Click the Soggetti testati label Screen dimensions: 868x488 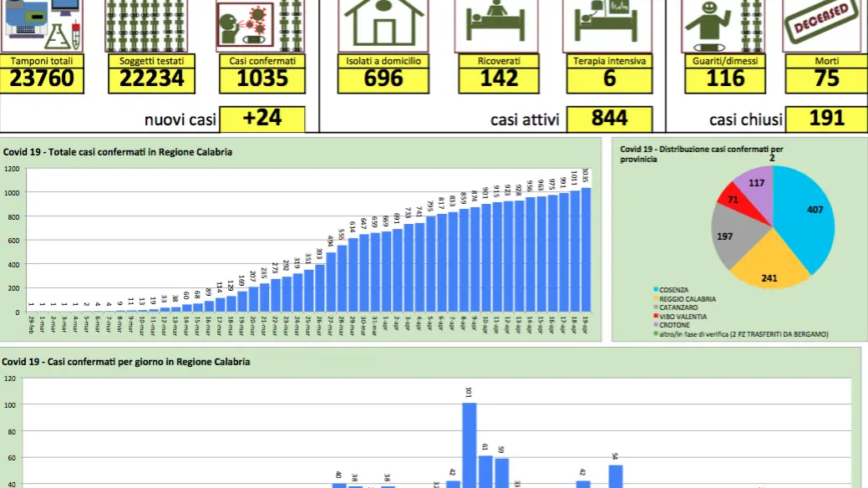click(x=152, y=61)
